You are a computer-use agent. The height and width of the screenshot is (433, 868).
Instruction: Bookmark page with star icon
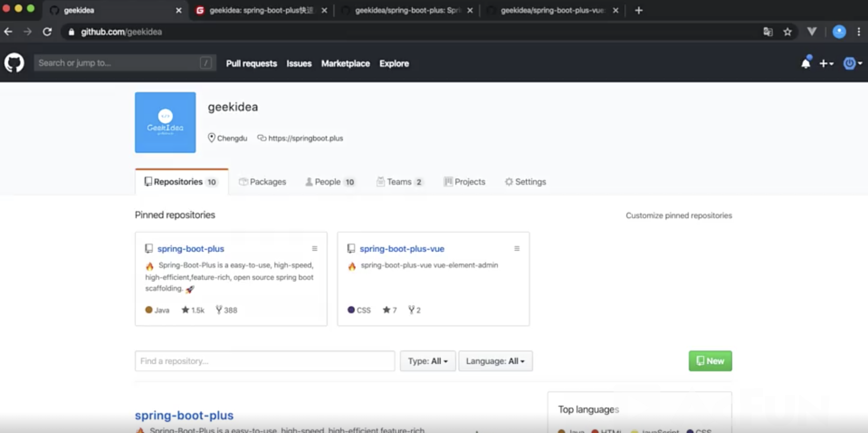pyautogui.click(x=788, y=32)
